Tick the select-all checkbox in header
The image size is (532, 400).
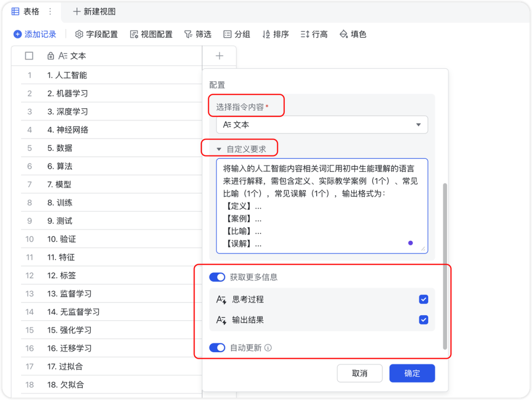pos(29,56)
